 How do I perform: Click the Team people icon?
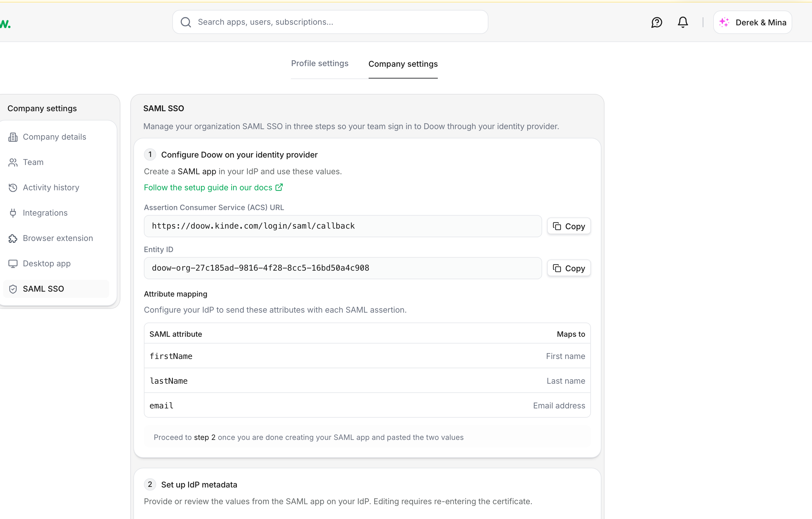[x=13, y=162]
